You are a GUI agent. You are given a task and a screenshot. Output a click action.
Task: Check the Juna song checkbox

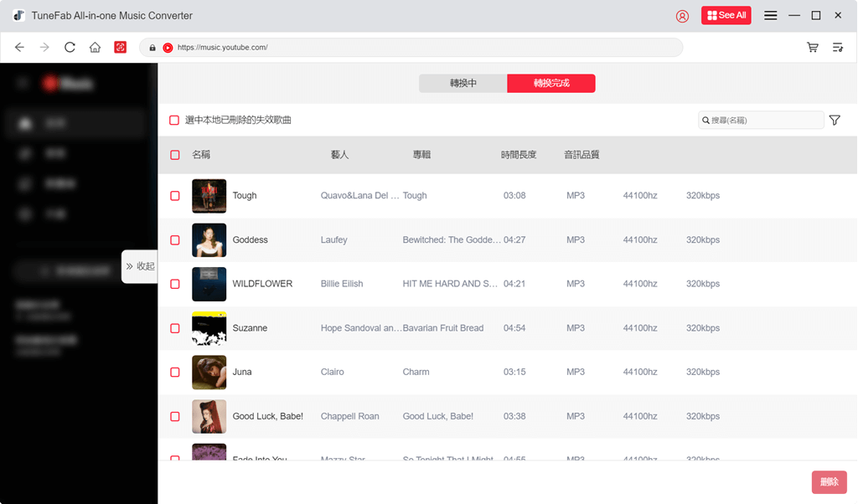pos(174,373)
